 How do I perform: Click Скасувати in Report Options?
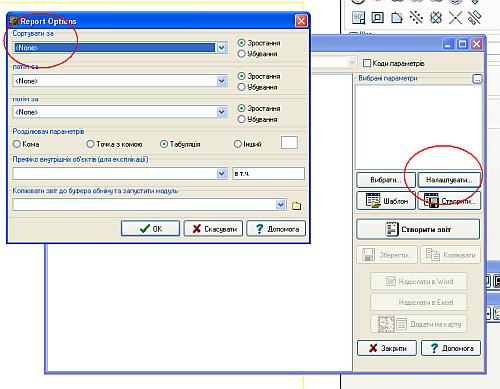tap(213, 229)
